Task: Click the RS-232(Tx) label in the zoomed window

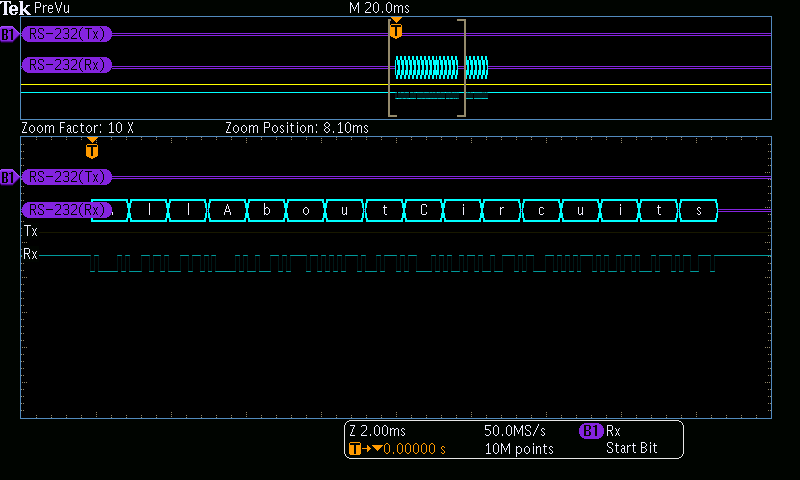Action: click(x=67, y=176)
